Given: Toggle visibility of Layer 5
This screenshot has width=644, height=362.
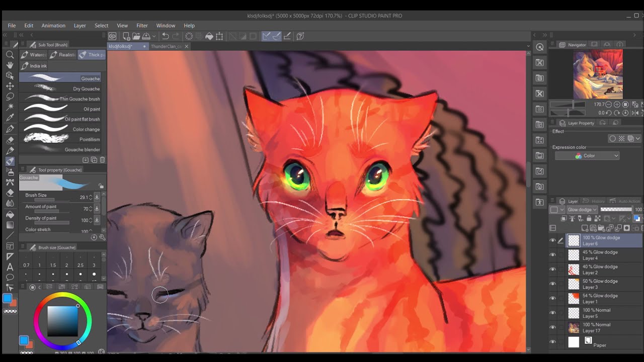Looking at the screenshot, I should pos(552,313).
